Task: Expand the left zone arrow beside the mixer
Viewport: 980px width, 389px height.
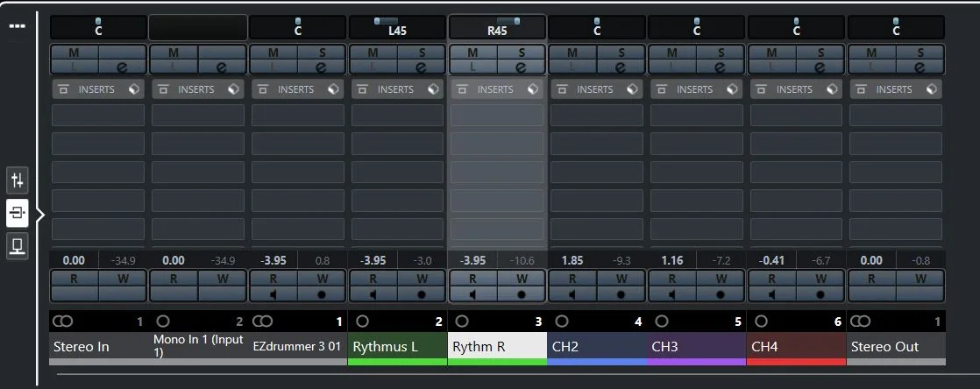Action: coord(40,216)
